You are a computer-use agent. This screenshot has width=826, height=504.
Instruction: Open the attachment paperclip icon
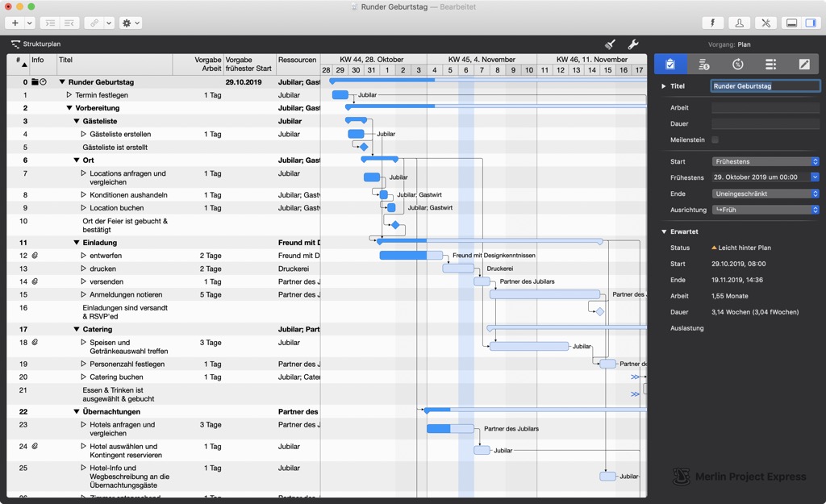pyautogui.click(x=94, y=23)
